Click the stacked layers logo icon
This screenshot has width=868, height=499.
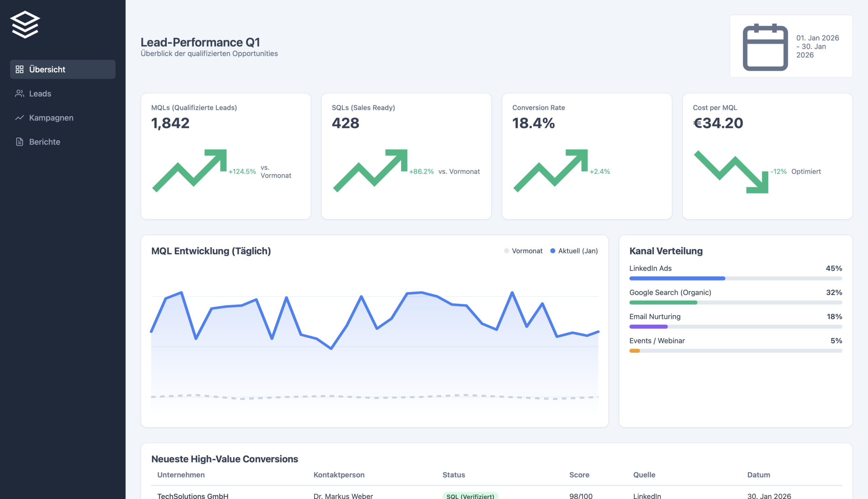coord(25,25)
